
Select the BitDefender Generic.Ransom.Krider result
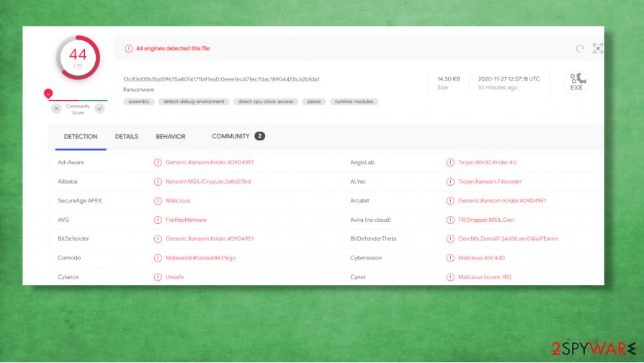point(210,238)
